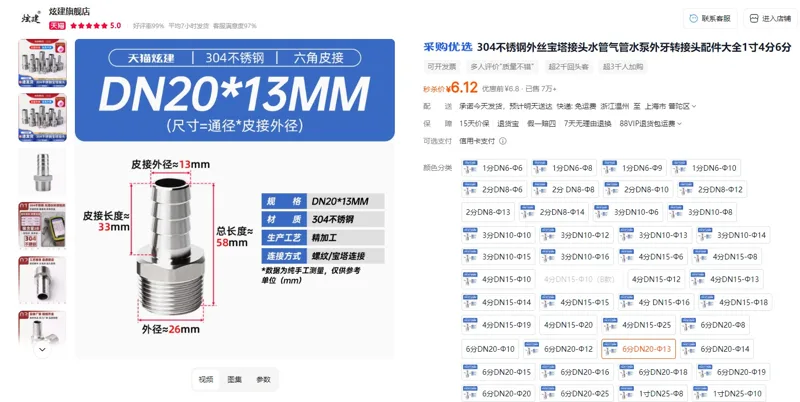Pick the 4分DN15-Φ18 size
This screenshot has width=800, height=402.
735,302
